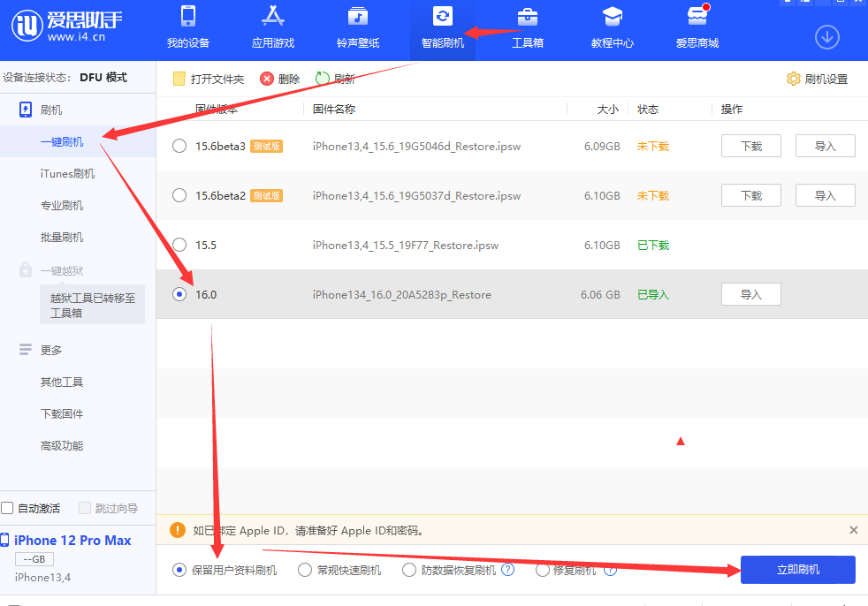Click the red 删除 delete icon
Image resolution: width=868 pixels, height=606 pixels.
[267, 79]
